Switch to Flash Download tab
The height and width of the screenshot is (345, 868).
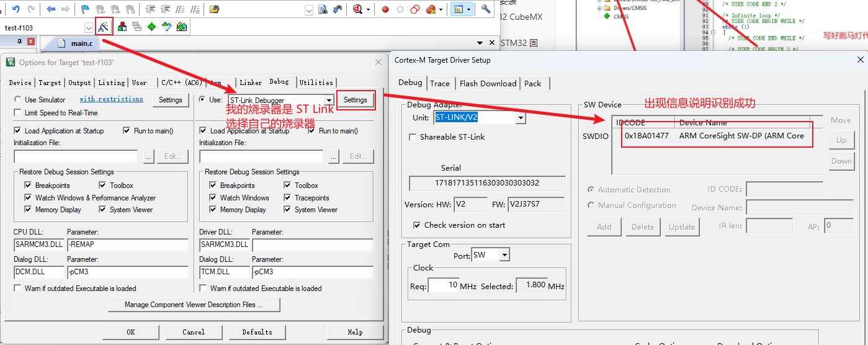pyautogui.click(x=488, y=83)
